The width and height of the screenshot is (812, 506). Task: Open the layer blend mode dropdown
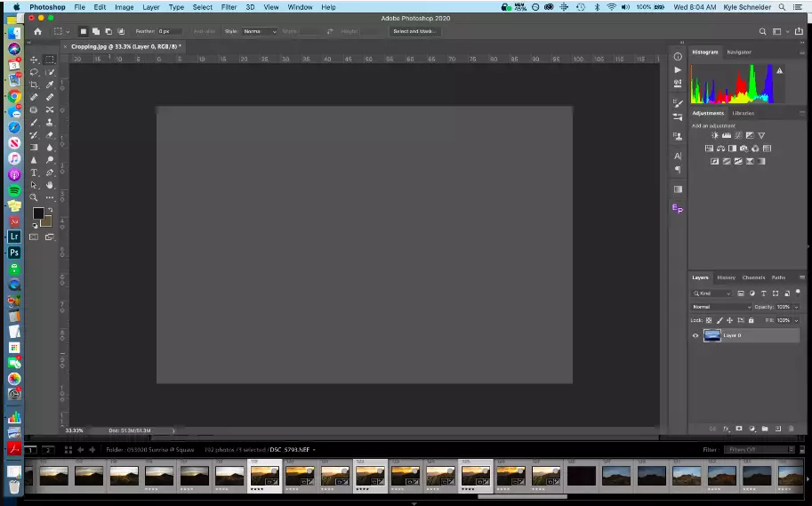721,307
